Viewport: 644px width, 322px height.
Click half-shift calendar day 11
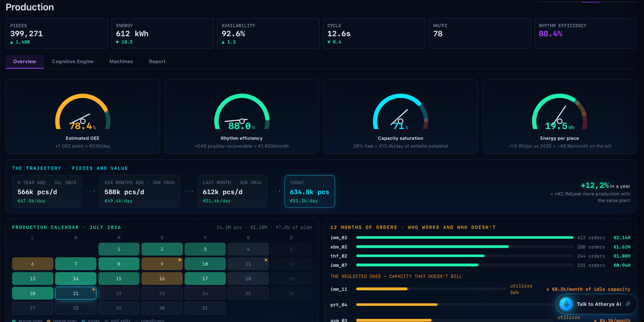(x=248, y=264)
